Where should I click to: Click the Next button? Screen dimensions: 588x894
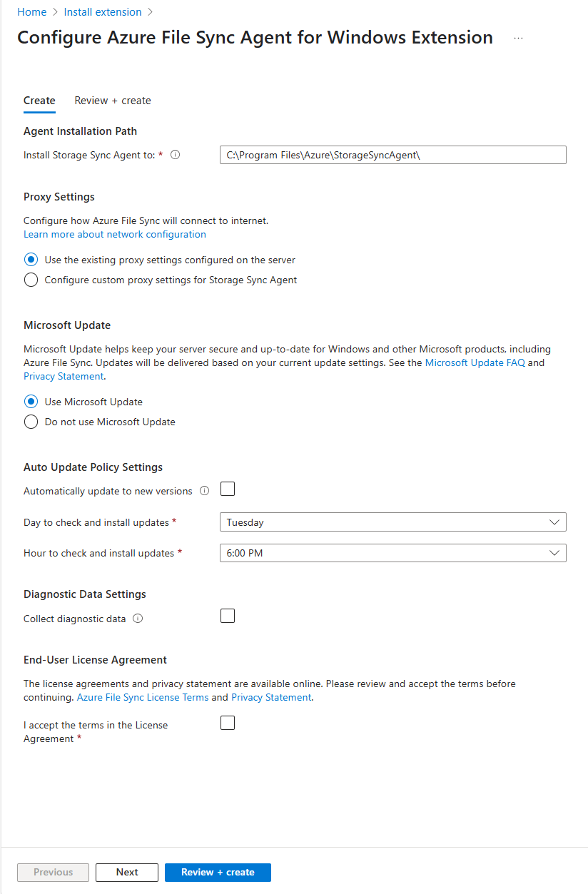[126, 872]
